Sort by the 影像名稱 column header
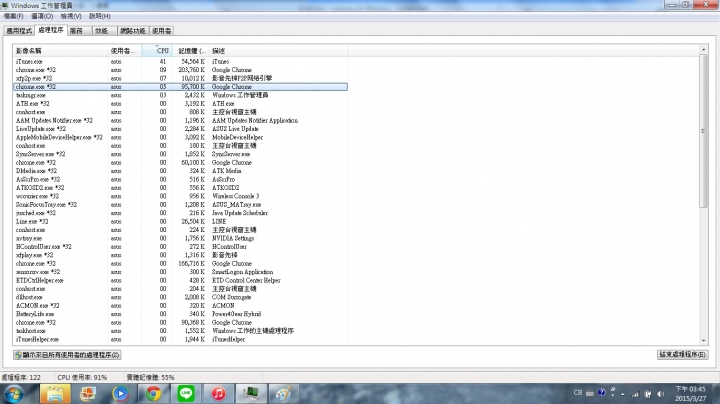720x404 pixels. [60, 50]
